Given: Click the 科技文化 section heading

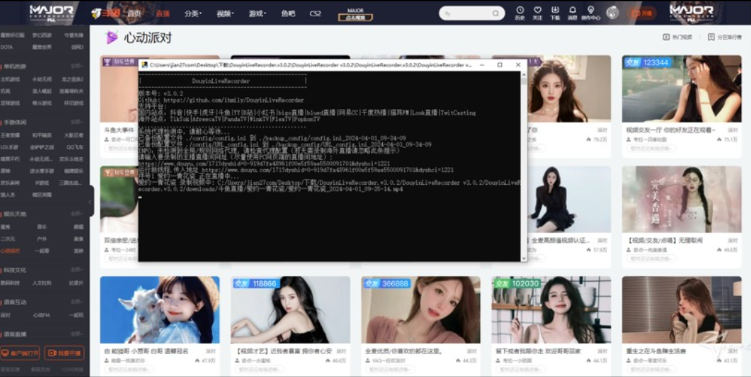Looking at the screenshot, I should (x=15, y=270).
